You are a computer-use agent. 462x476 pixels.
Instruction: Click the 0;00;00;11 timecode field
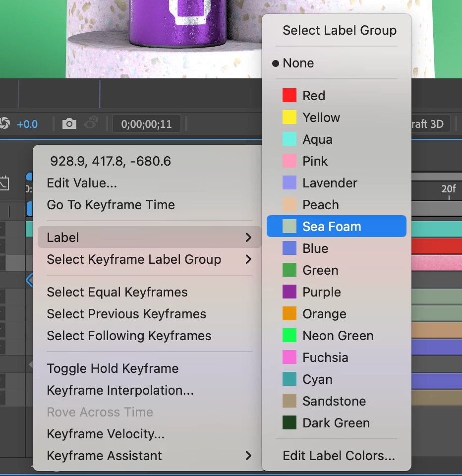click(x=147, y=124)
